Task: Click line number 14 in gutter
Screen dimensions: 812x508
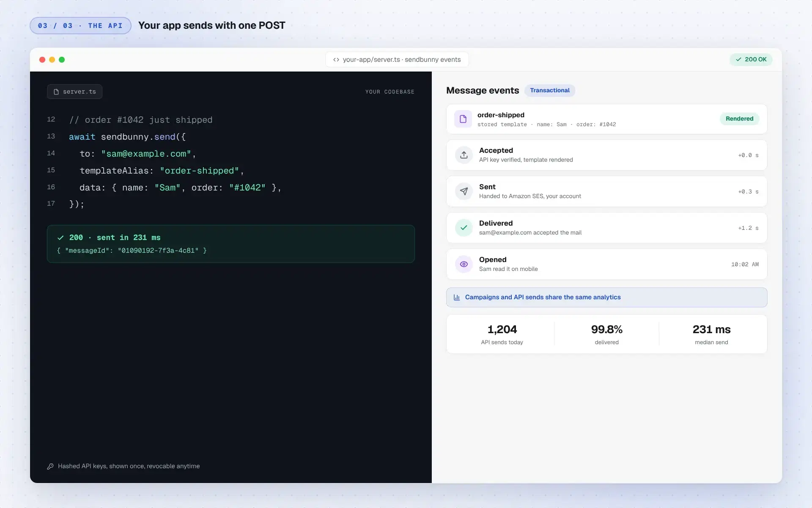Action: pyautogui.click(x=51, y=153)
